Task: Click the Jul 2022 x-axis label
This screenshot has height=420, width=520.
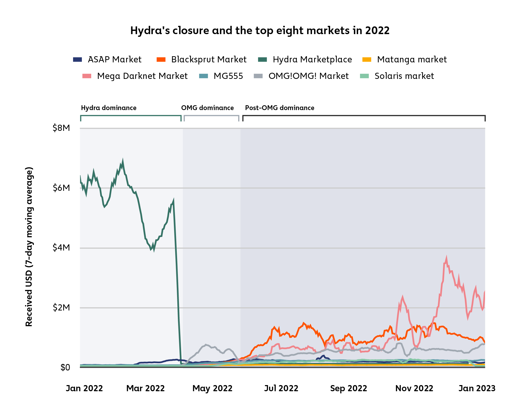Action: click(x=281, y=388)
